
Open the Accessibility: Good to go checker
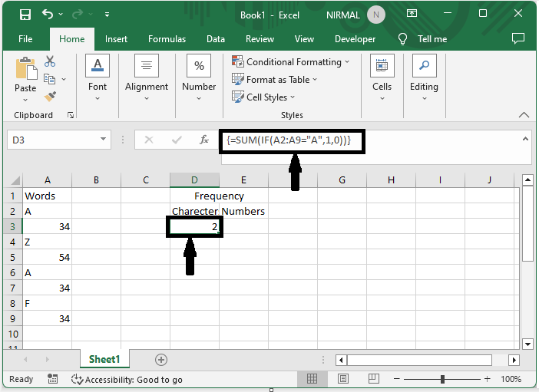pos(127,379)
